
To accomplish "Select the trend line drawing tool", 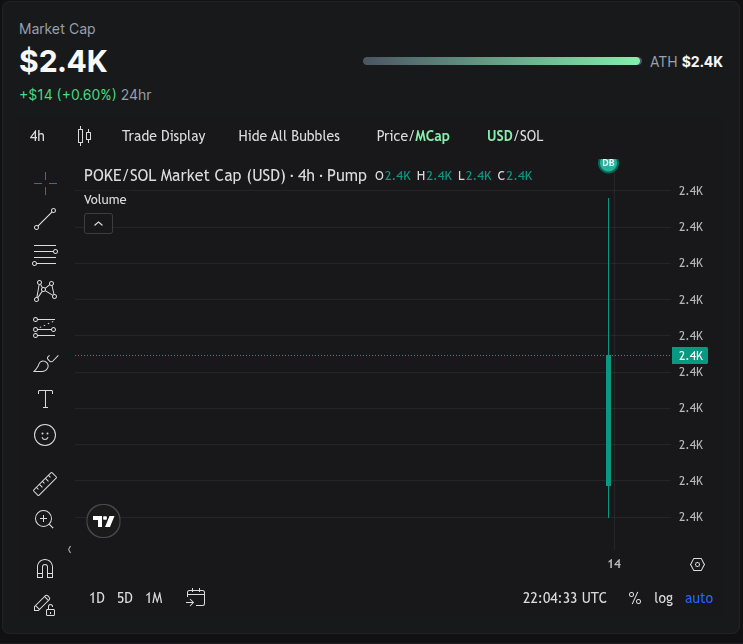I will pos(45,219).
